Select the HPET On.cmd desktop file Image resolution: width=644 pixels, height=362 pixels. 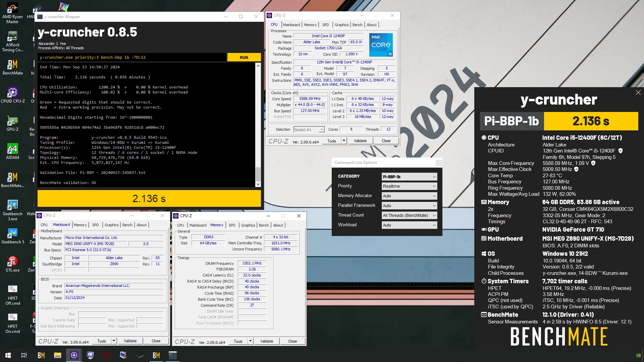point(12,323)
